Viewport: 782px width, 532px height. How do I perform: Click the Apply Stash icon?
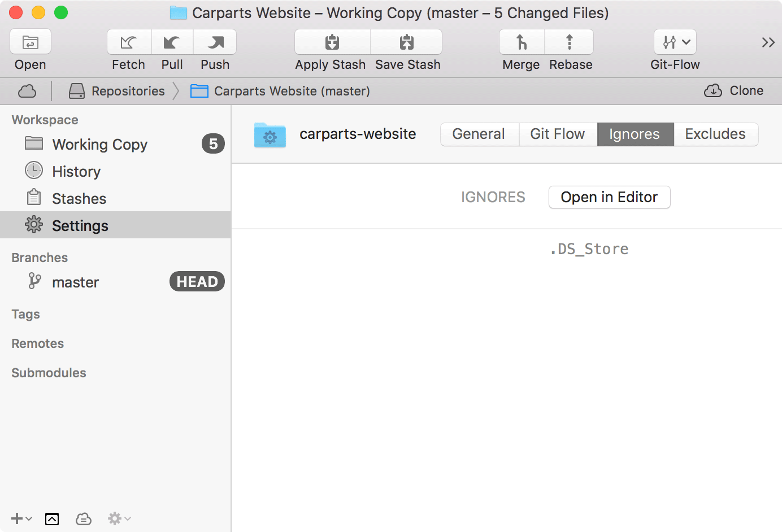(x=332, y=42)
